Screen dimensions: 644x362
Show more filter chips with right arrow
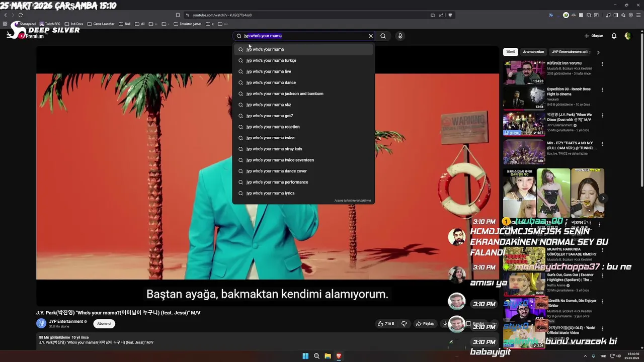pyautogui.click(x=598, y=52)
